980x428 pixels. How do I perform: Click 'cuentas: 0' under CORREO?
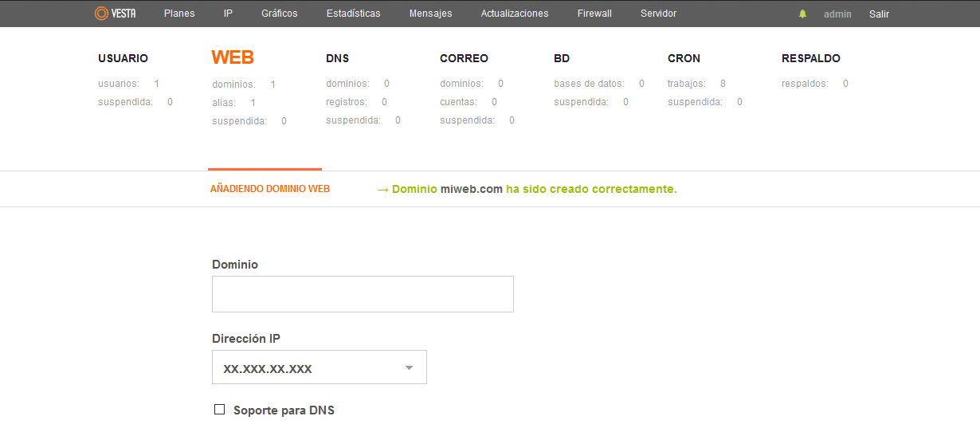click(468, 102)
